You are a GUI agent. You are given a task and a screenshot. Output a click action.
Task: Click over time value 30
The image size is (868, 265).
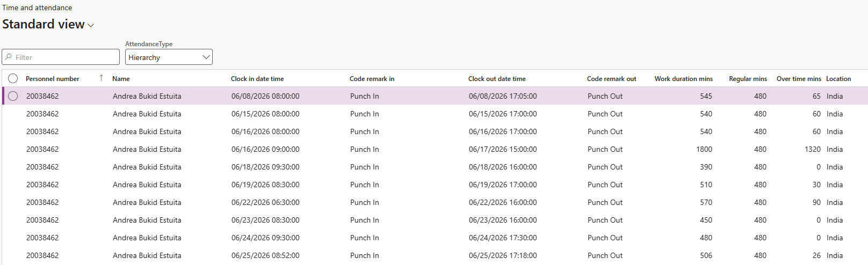click(816, 185)
